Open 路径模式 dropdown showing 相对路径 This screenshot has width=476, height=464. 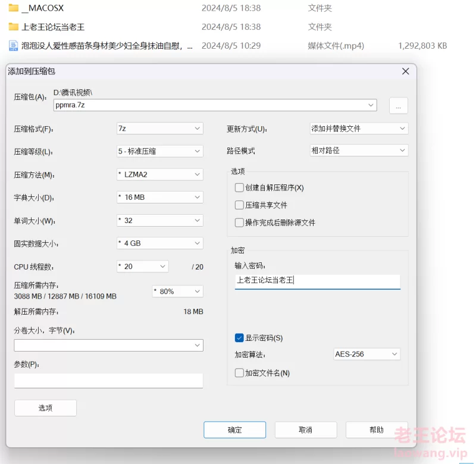point(359,151)
